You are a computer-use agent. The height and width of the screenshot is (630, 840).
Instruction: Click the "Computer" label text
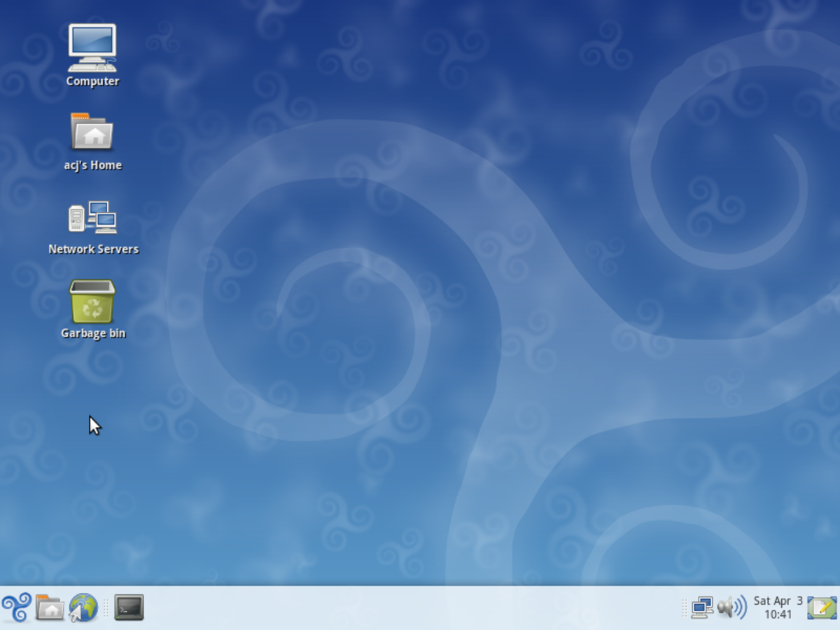pos(92,81)
